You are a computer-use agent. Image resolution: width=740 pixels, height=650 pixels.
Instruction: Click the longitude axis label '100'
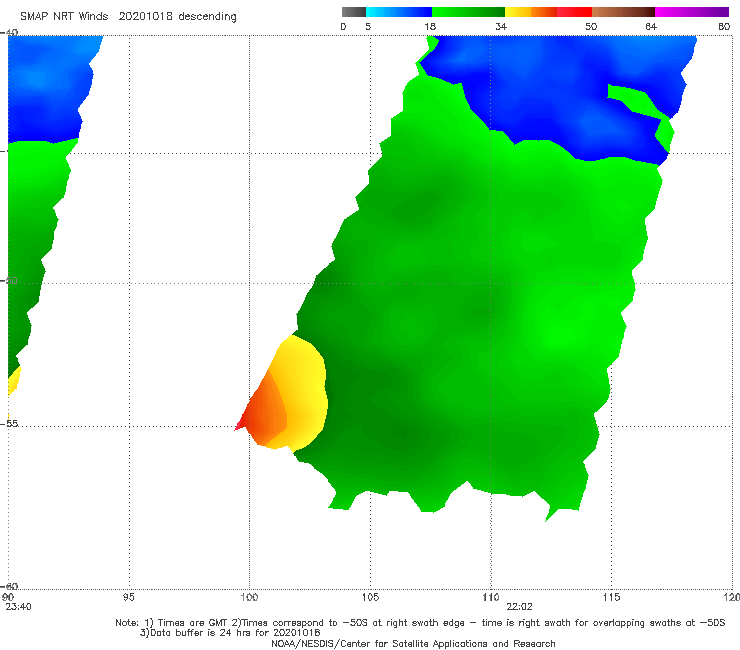[x=249, y=598]
